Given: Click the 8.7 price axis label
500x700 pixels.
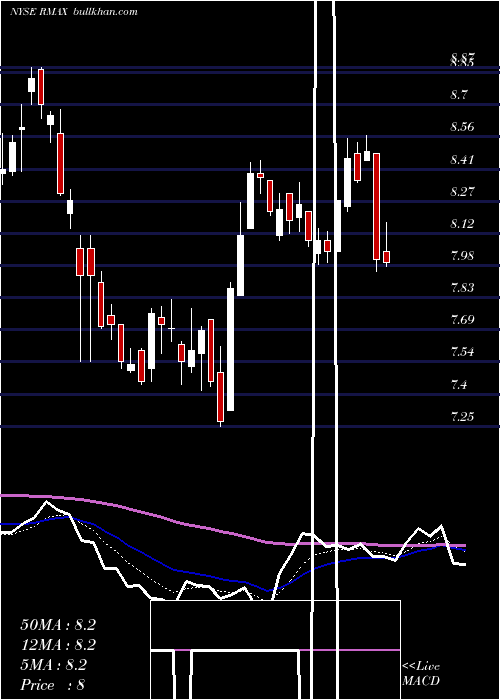Looking at the screenshot, I should pos(459,95).
